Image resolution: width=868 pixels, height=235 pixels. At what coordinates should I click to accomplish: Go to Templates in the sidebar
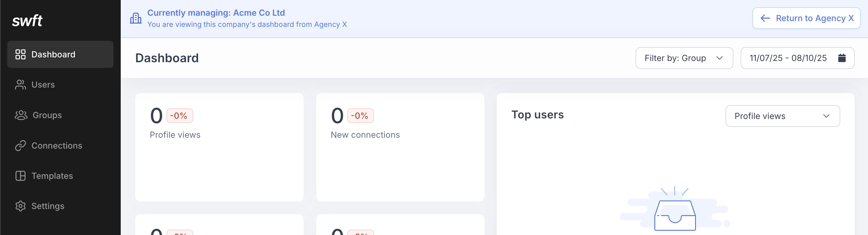(52, 176)
